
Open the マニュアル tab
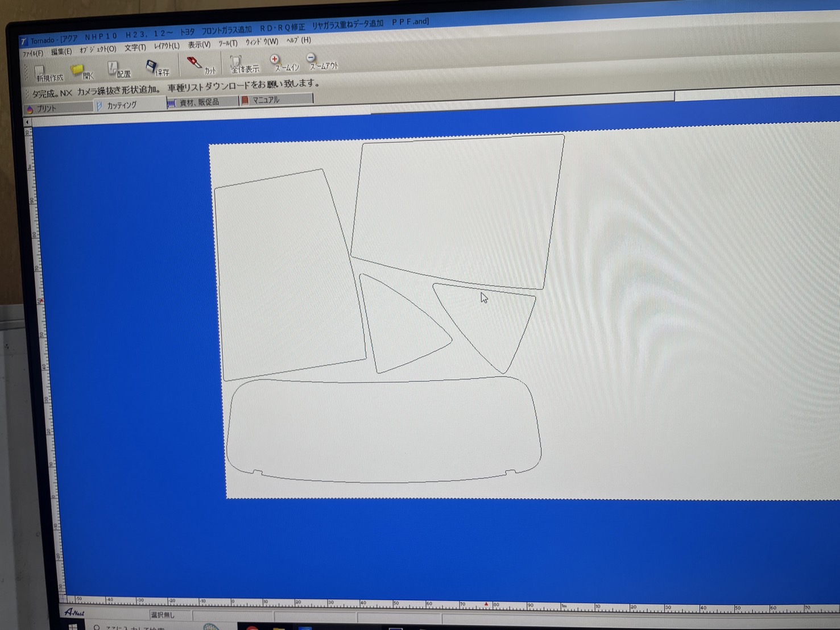tap(276, 100)
